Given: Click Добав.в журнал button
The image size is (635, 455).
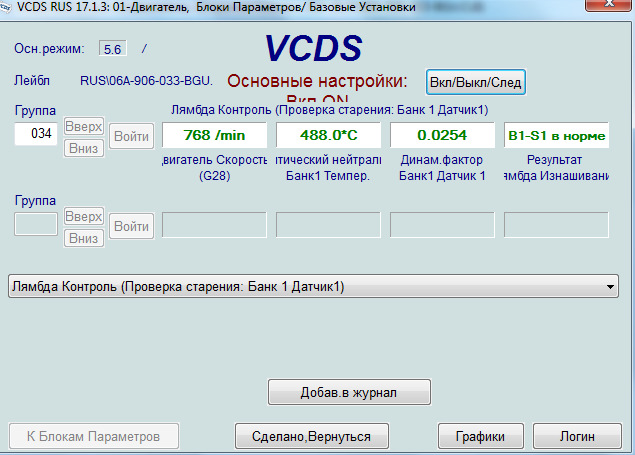Looking at the screenshot, I should [x=349, y=392].
